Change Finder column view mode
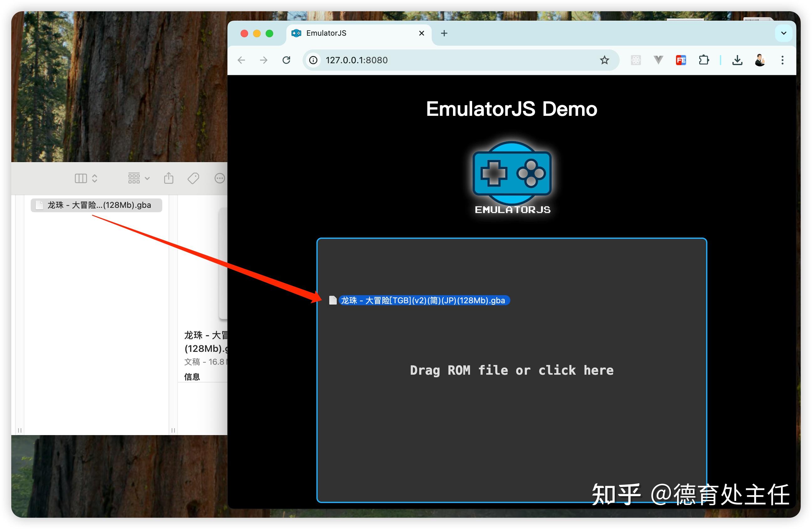This screenshot has width=812, height=529. point(86,178)
